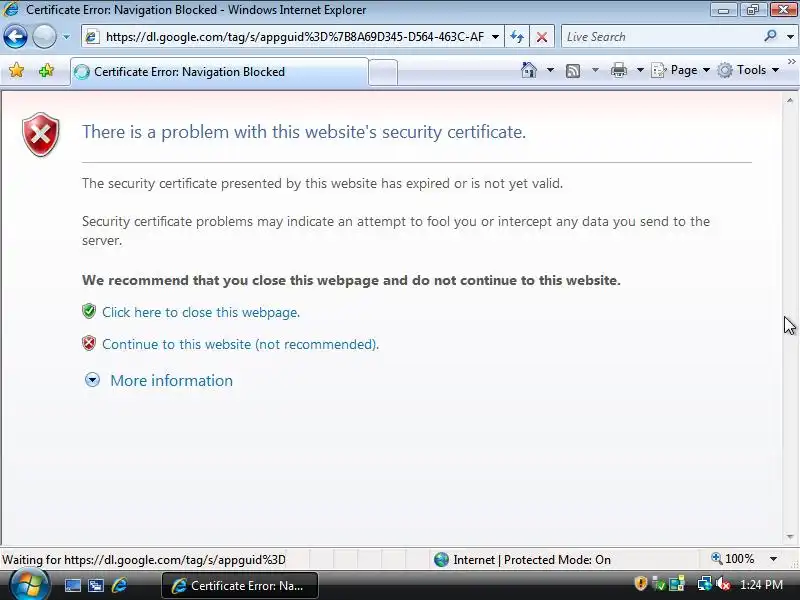The image size is (800, 600).
Task: Click the greyed Forward navigation button
Action: pyautogui.click(x=44, y=37)
